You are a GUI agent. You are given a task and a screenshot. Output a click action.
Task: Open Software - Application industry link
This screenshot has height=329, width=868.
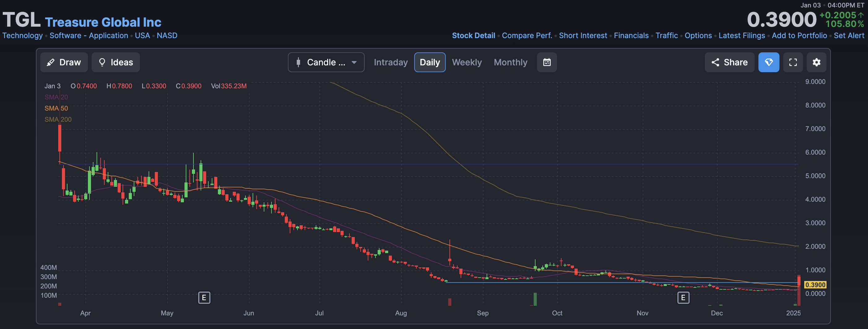89,35
